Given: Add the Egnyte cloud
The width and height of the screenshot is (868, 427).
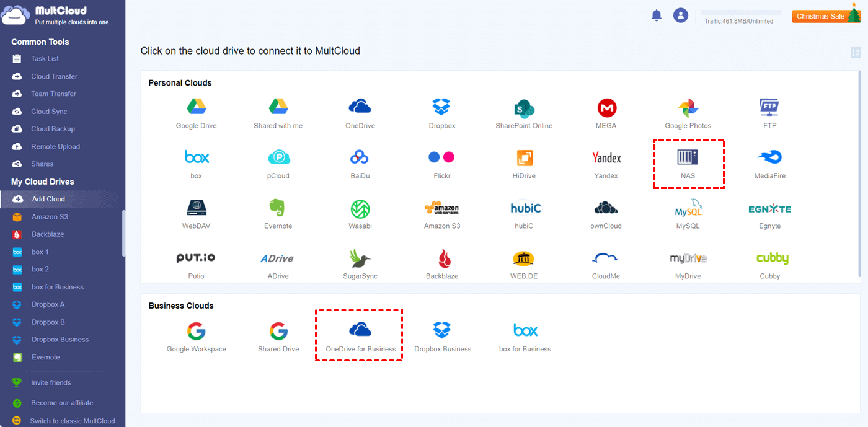Looking at the screenshot, I should pos(769,209).
